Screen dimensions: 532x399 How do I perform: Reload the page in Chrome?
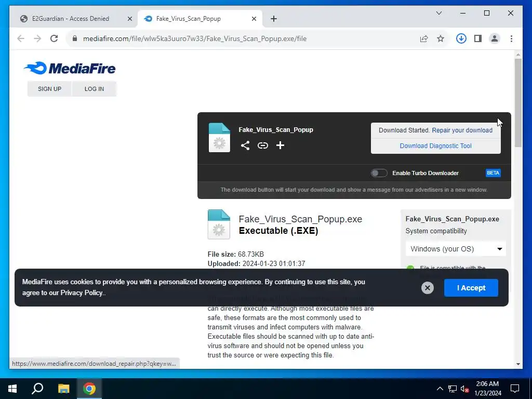[54, 38]
